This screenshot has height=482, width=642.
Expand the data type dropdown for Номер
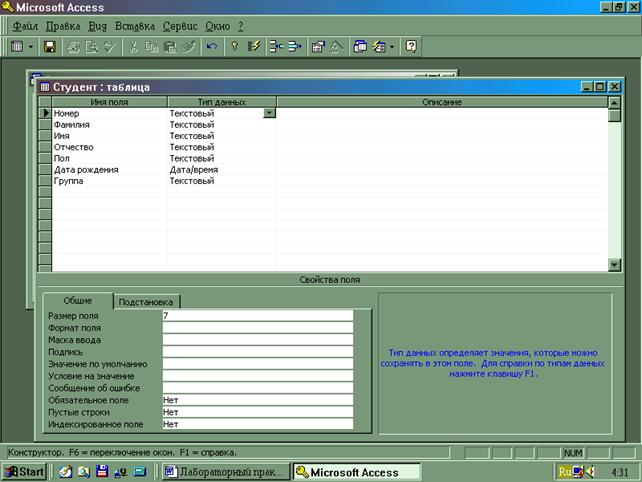269,114
